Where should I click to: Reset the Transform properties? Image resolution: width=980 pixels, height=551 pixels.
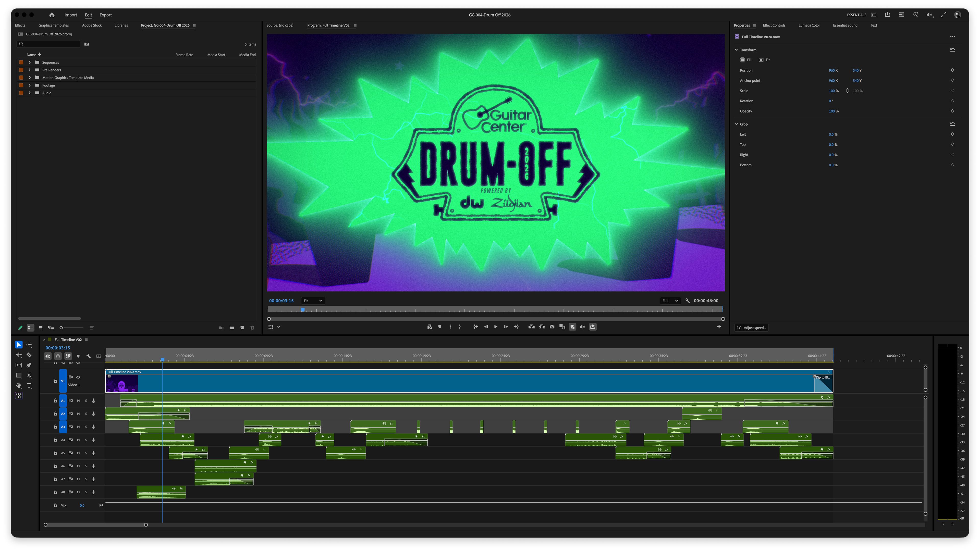[x=953, y=50]
